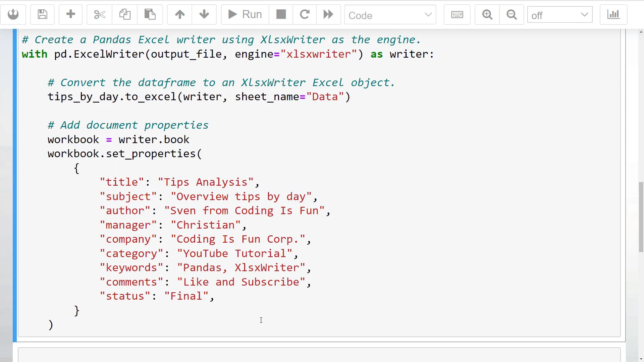Click the "Sven from Coding Is Fun" string
The image size is (644, 362).
tap(244, 211)
